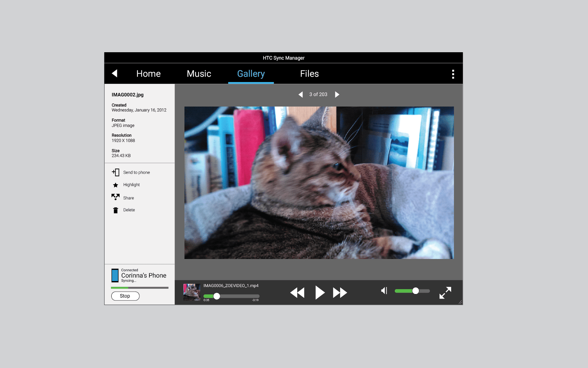Open the three-dot overflow menu
588x368 pixels.
pos(453,74)
